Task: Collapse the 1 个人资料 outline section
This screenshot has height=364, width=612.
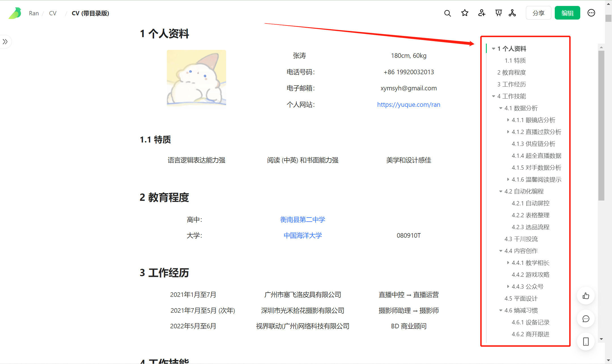Action: [494, 49]
